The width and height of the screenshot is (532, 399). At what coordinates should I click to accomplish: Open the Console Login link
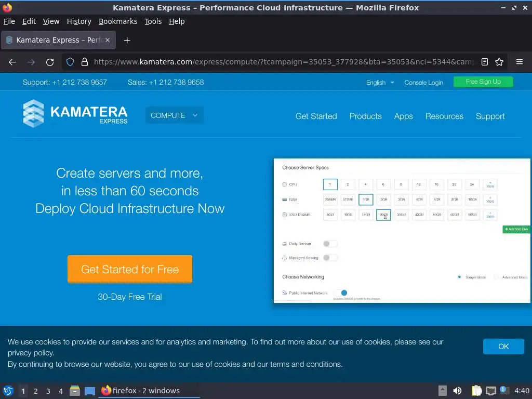click(423, 83)
